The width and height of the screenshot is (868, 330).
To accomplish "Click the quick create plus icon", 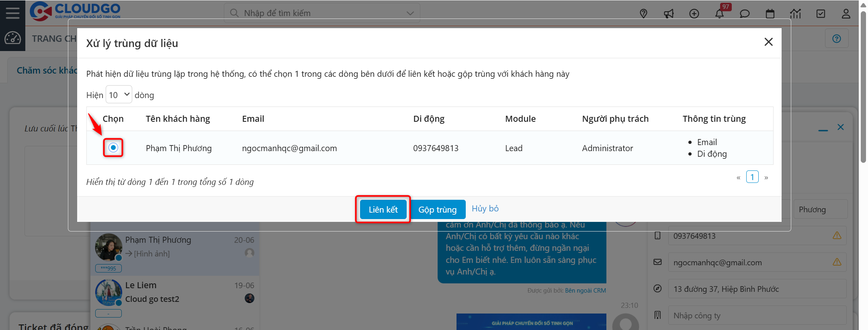I will [694, 14].
